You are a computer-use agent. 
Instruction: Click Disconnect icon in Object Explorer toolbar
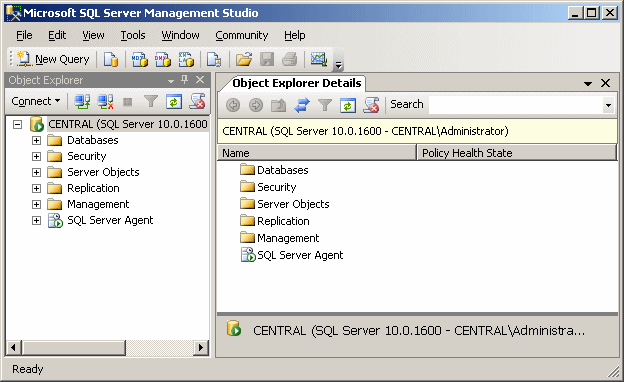(105, 101)
